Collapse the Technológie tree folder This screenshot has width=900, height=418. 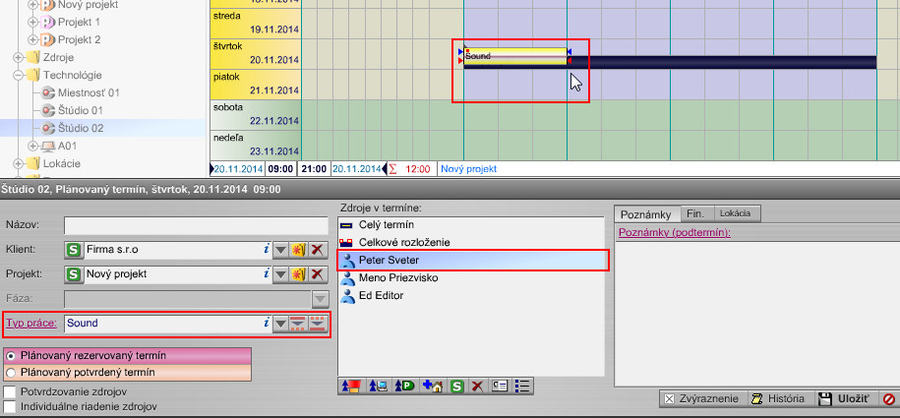[18, 75]
